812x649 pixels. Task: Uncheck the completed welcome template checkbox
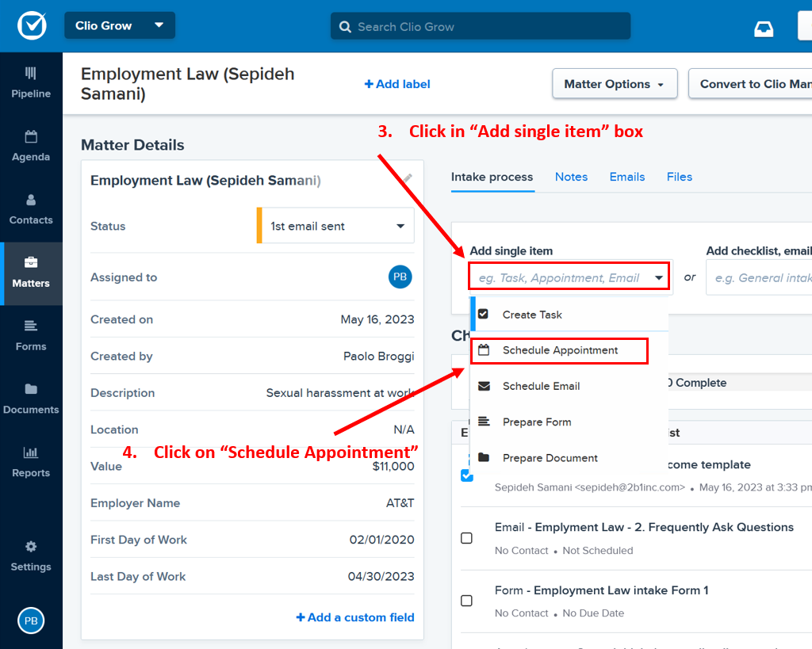[x=466, y=475]
